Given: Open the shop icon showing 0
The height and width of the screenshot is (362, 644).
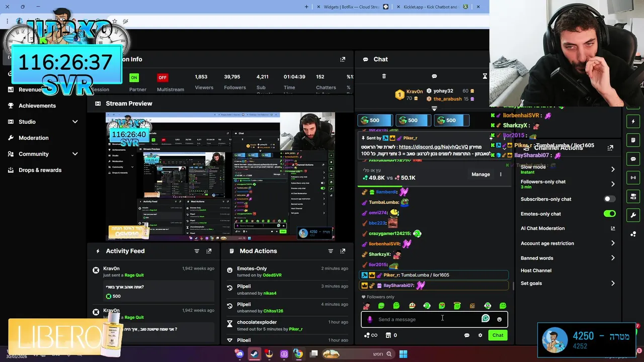Looking at the screenshot, I should (391, 335).
